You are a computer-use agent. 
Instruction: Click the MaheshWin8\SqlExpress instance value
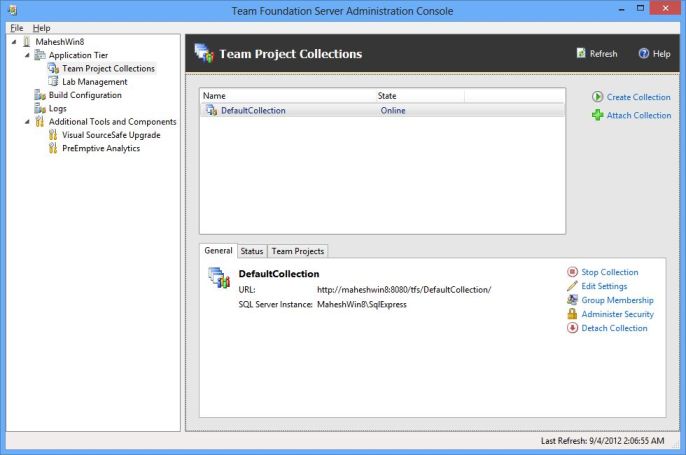click(362, 304)
